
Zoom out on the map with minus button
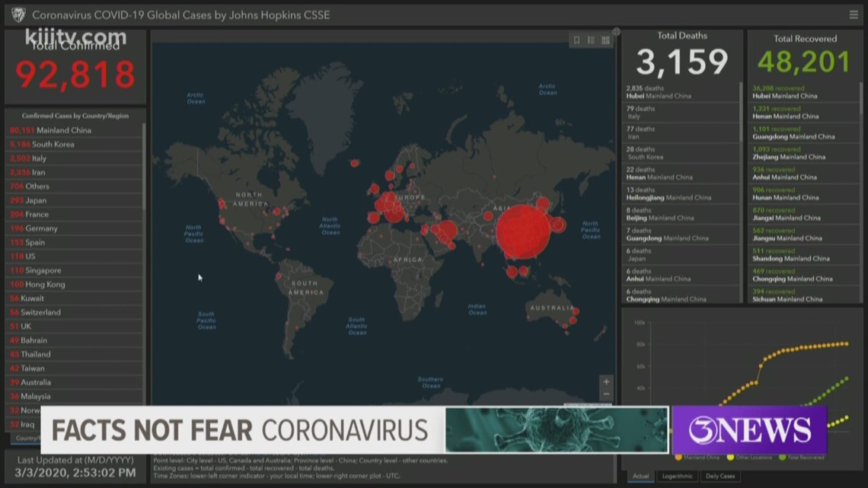pos(606,395)
